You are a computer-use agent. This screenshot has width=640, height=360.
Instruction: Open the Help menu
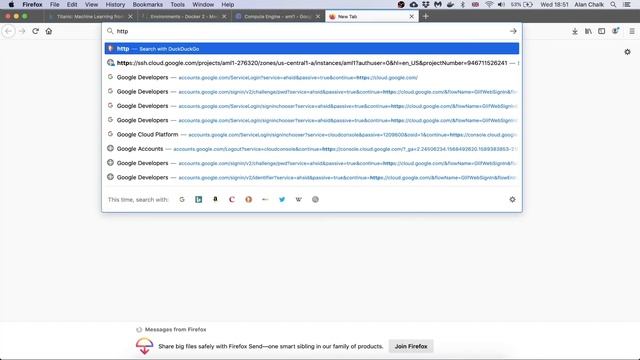[x=228, y=4]
